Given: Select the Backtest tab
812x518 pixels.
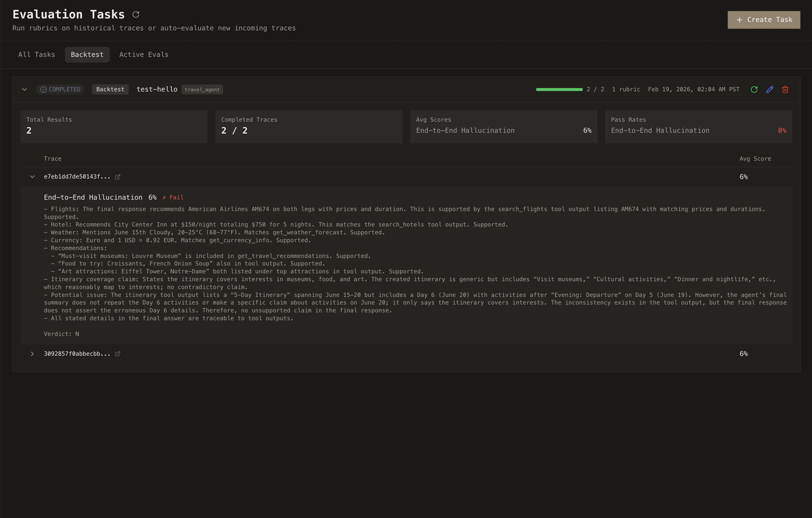Looking at the screenshot, I should pyautogui.click(x=87, y=55).
